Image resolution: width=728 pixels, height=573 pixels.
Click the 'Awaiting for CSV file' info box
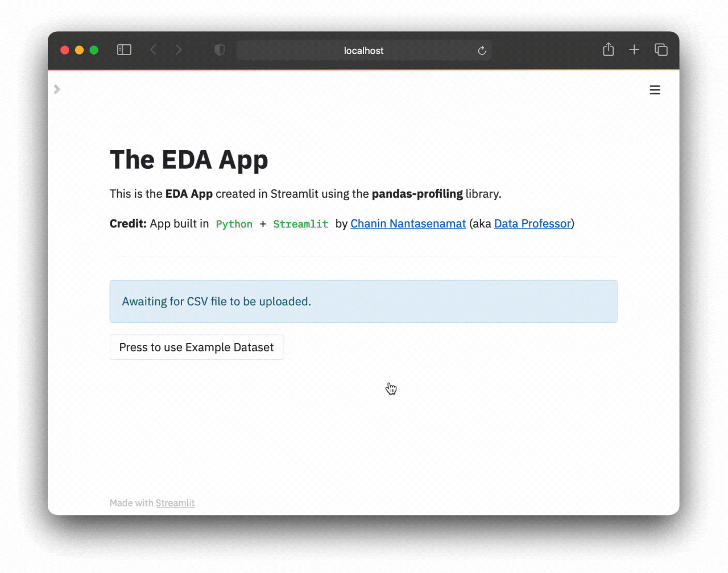(x=363, y=301)
